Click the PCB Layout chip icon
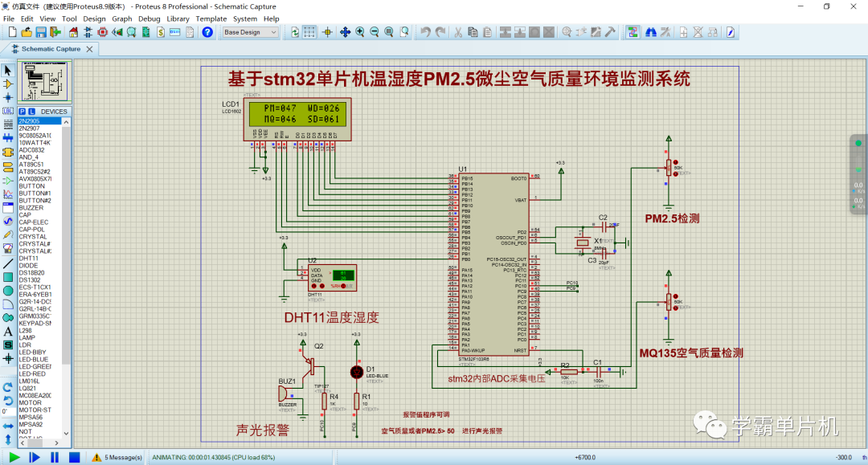This screenshot has height=465, width=868. tap(102, 33)
